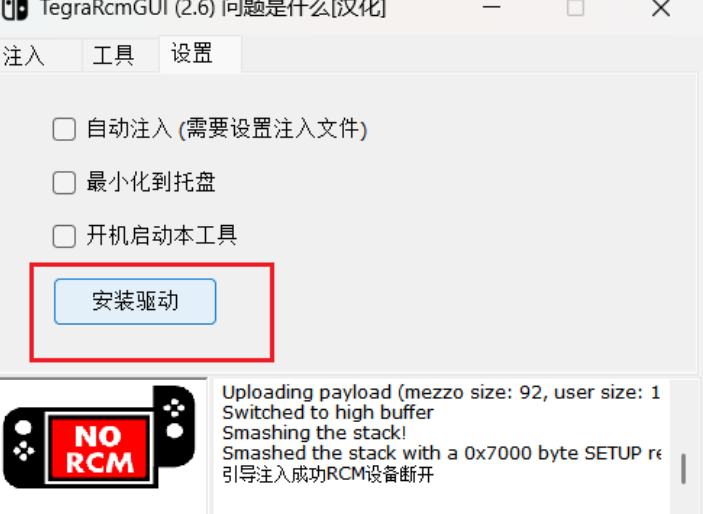Minimize the TegraRcmGUI window
The width and height of the screenshot is (703, 514).
tap(491, 7)
